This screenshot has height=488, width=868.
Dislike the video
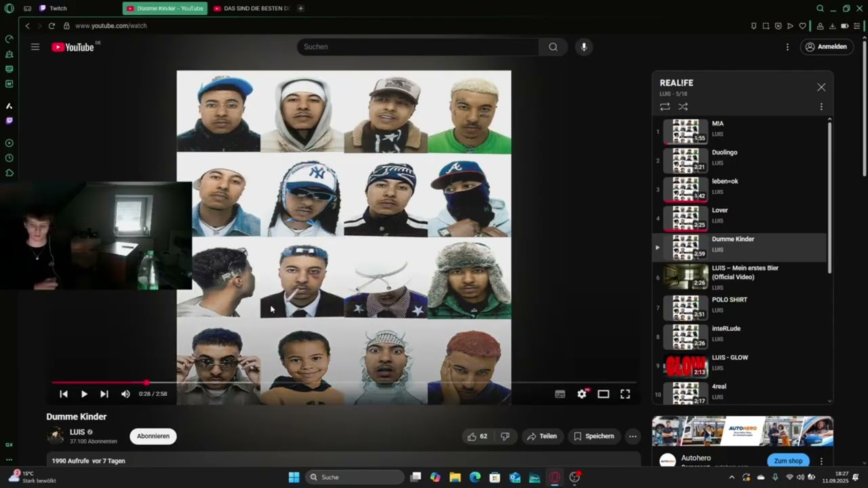(505, 436)
